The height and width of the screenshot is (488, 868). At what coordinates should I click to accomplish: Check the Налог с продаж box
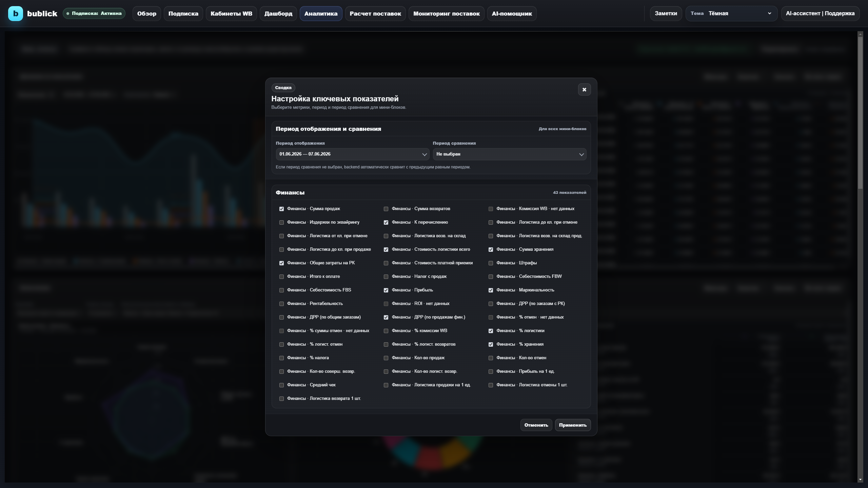[x=386, y=277]
